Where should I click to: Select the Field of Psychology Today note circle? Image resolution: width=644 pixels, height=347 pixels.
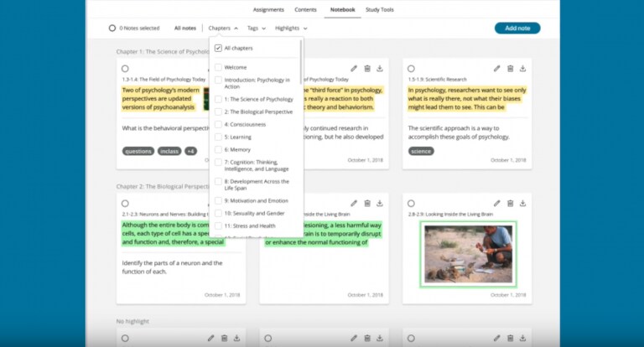click(125, 68)
